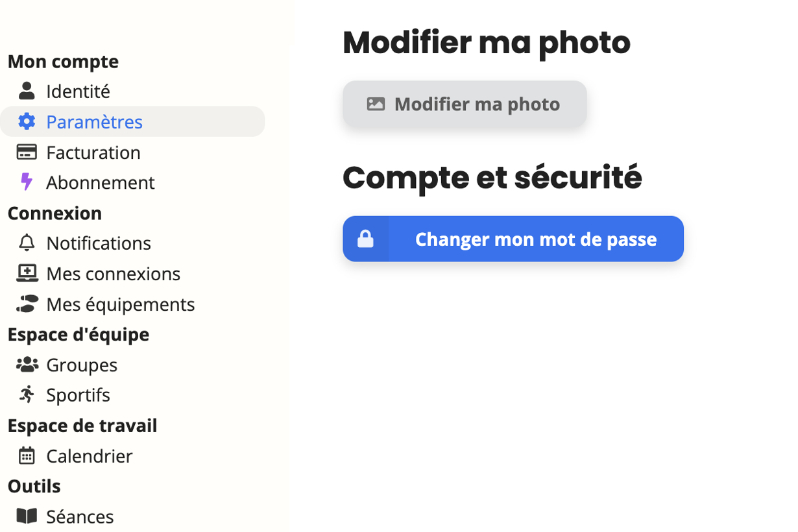The image size is (798, 532).
Task: Click the Mes connexions laptop icon
Action: pos(27,273)
